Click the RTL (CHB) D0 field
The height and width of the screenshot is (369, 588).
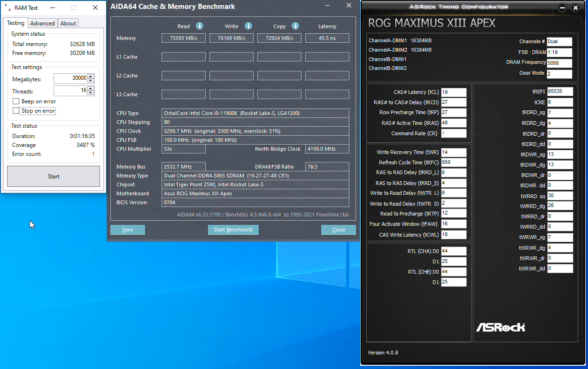tap(454, 272)
